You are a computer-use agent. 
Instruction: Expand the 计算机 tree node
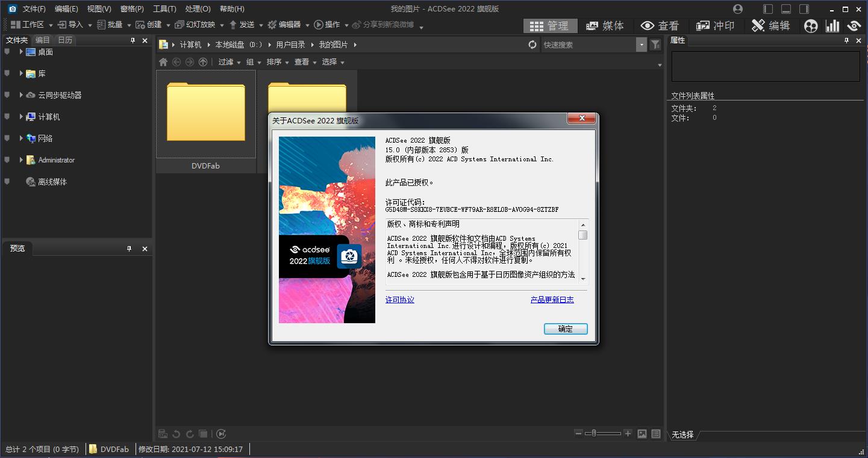coord(21,117)
